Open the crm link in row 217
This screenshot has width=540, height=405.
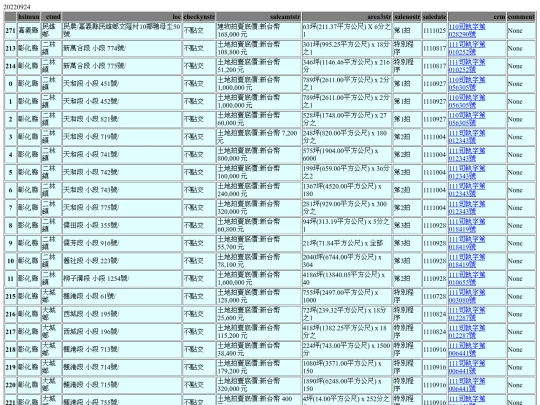[467, 332]
